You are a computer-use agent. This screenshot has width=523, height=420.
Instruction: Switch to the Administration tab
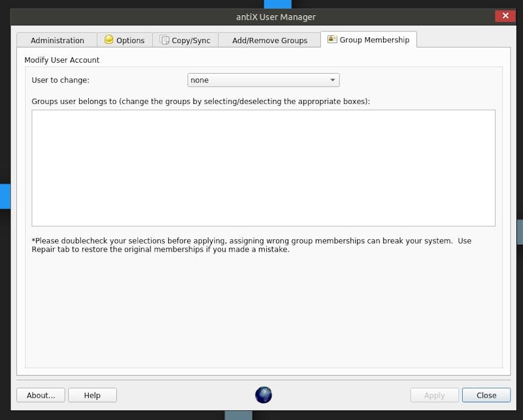(56, 40)
